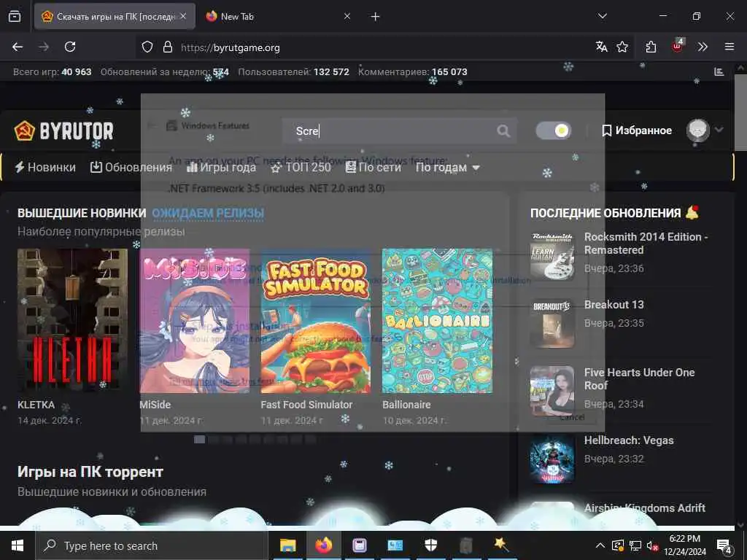
Task: Click the KLETKA cover image
Action: coord(72,321)
